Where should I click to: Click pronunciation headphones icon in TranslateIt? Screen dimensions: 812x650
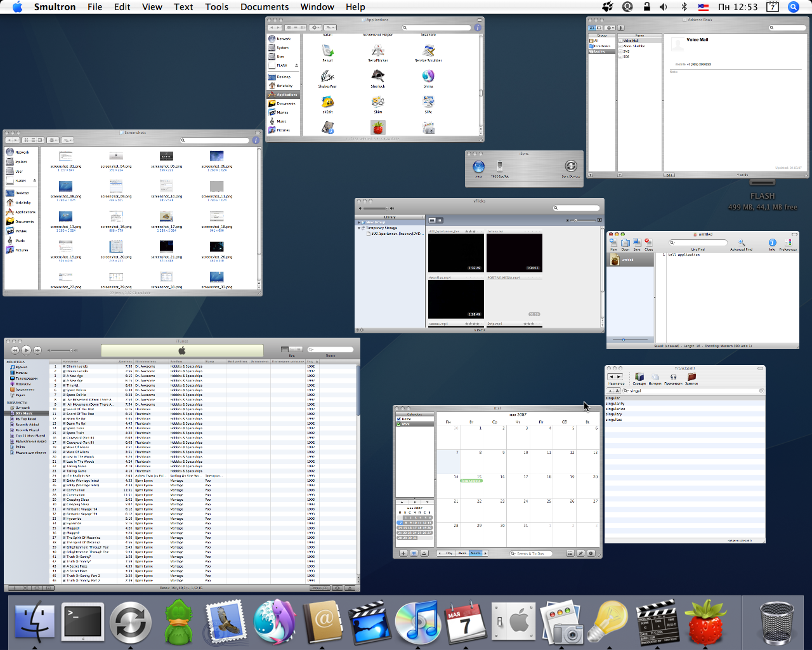point(673,378)
